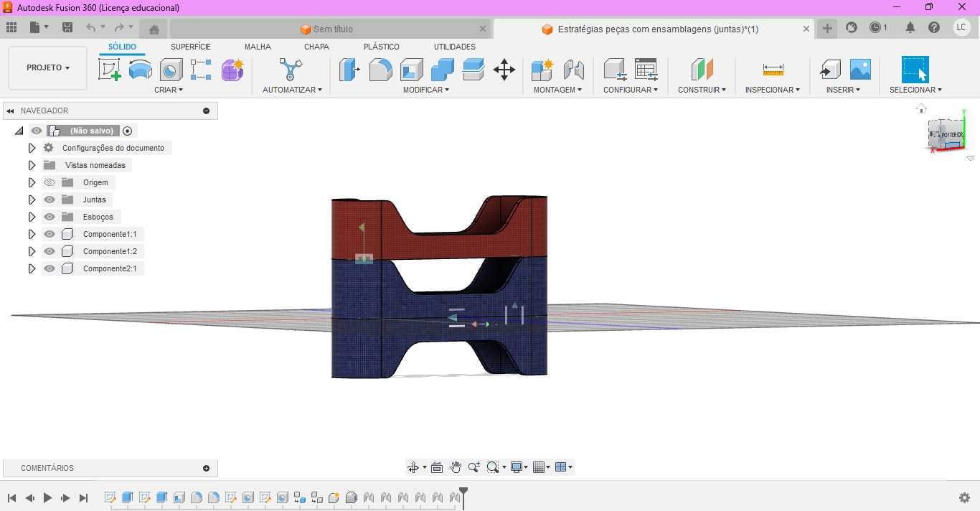
Task: Open the Help question mark icon
Action: [x=933, y=27]
